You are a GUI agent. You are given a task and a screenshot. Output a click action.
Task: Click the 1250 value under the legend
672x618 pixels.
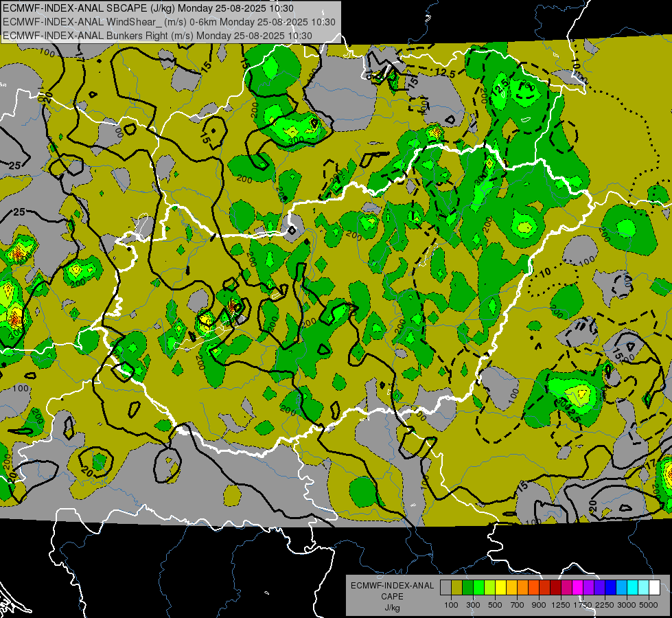click(561, 605)
